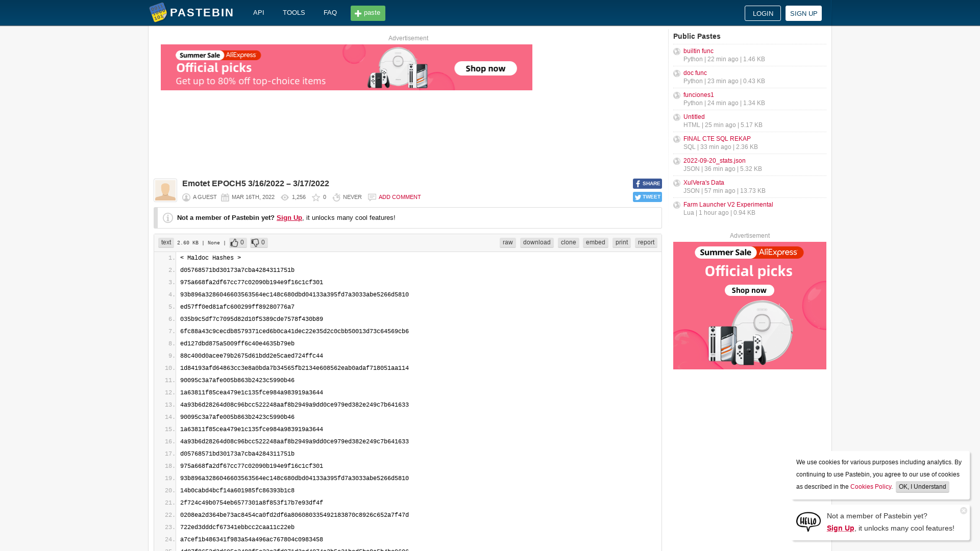980x551 pixels.
Task: Open the 2022-09-20_stats.json paste
Action: click(715, 161)
